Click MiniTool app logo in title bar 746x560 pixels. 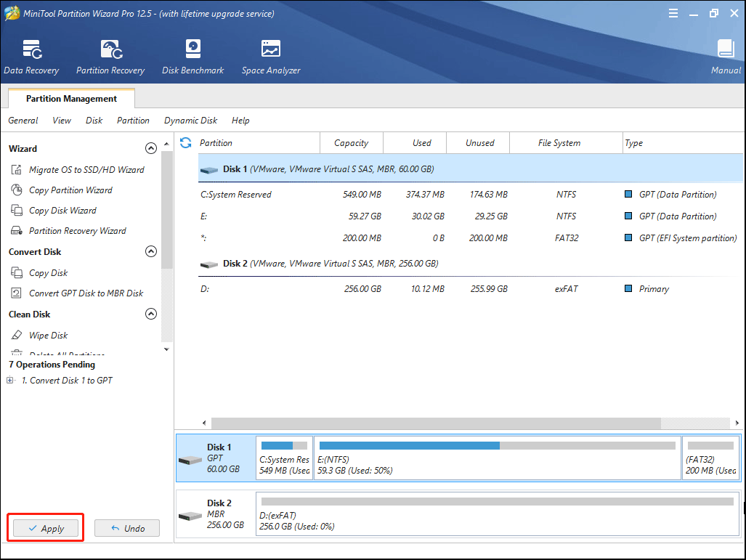(x=12, y=13)
